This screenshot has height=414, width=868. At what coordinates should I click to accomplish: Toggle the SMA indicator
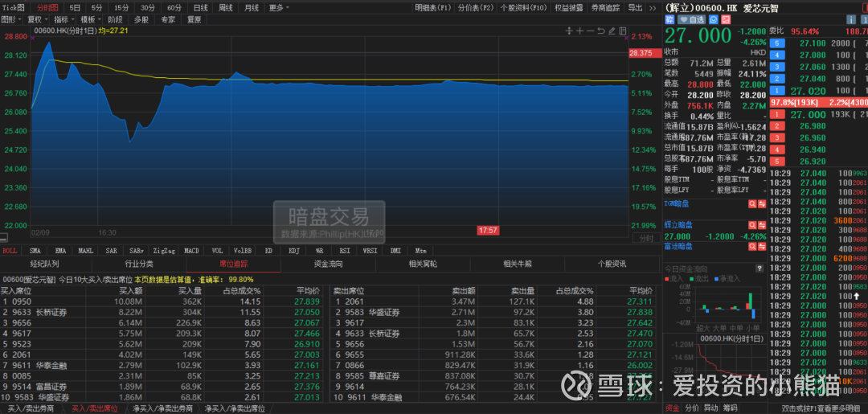[x=35, y=251]
